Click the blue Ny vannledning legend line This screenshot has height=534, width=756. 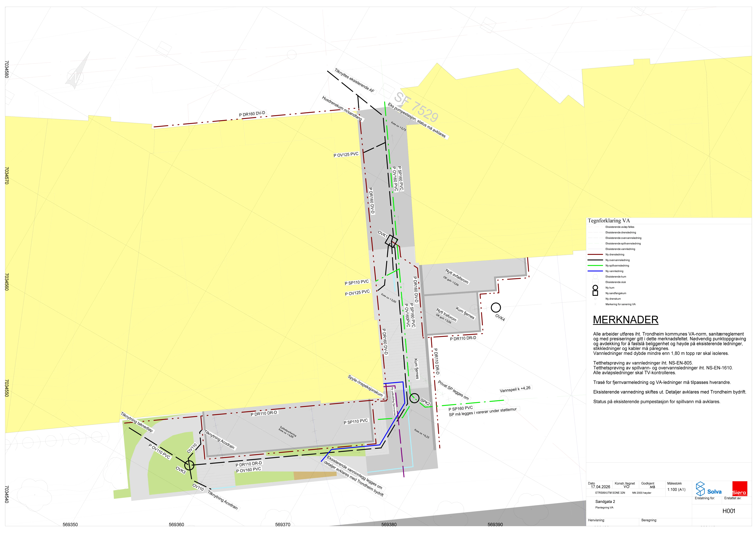595,271
